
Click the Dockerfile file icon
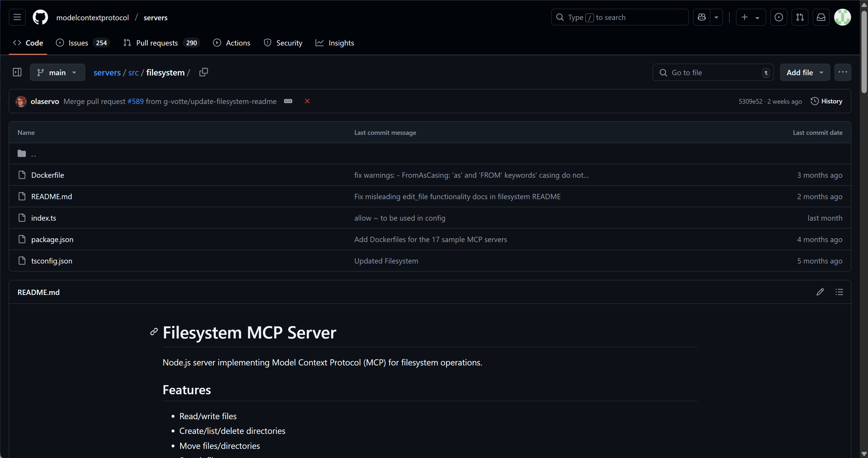pyautogui.click(x=22, y=175)
